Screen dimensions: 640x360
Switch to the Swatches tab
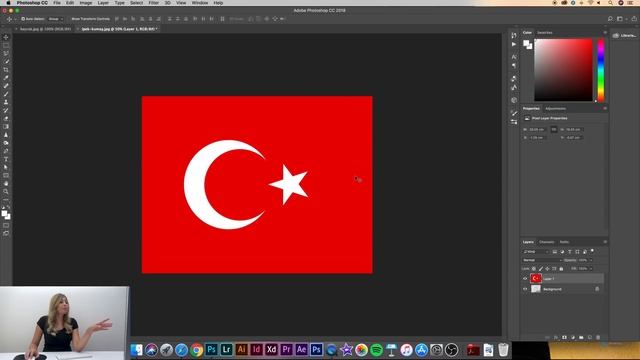point(544,32)
